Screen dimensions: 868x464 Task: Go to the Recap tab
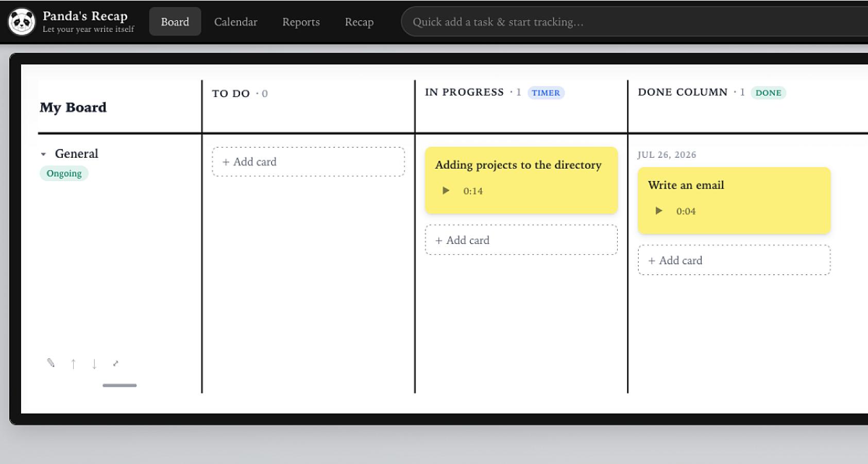tap(359, 22)
